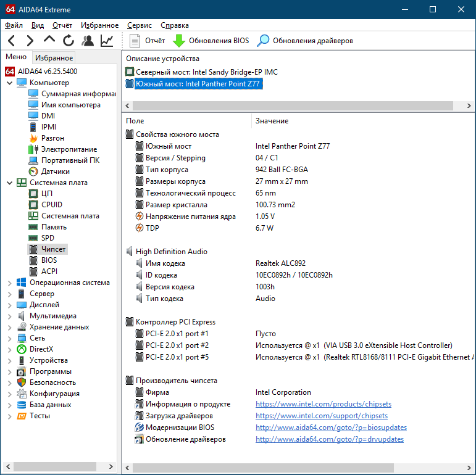Click the Электропитание battery icon
The height and width of the screenshot is (475, 476).
pos(33,149)
